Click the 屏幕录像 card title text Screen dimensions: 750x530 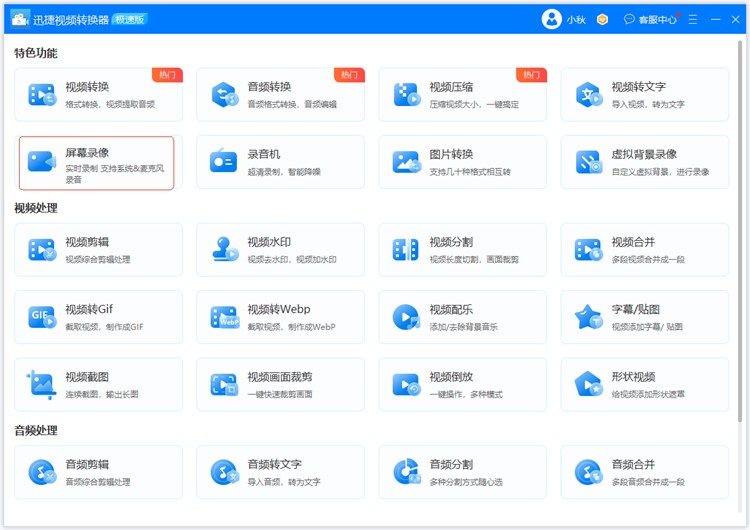[x=87, y=153]
